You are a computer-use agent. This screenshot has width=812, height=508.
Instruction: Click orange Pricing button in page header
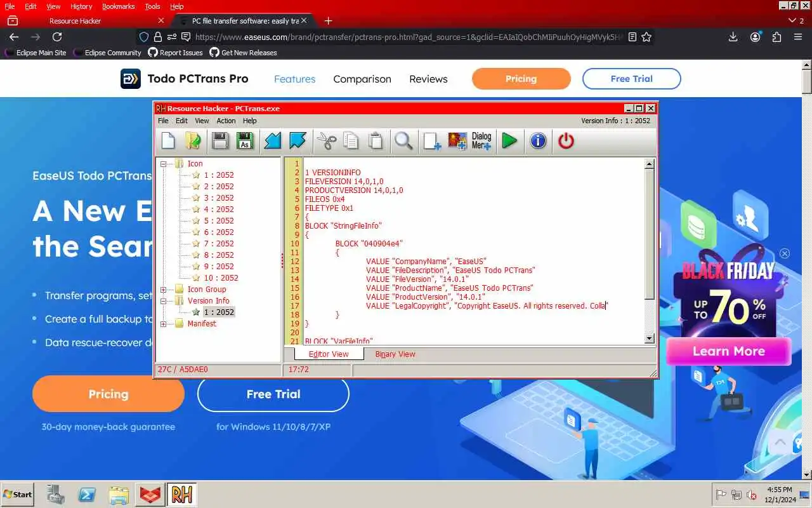click(521, 79)
